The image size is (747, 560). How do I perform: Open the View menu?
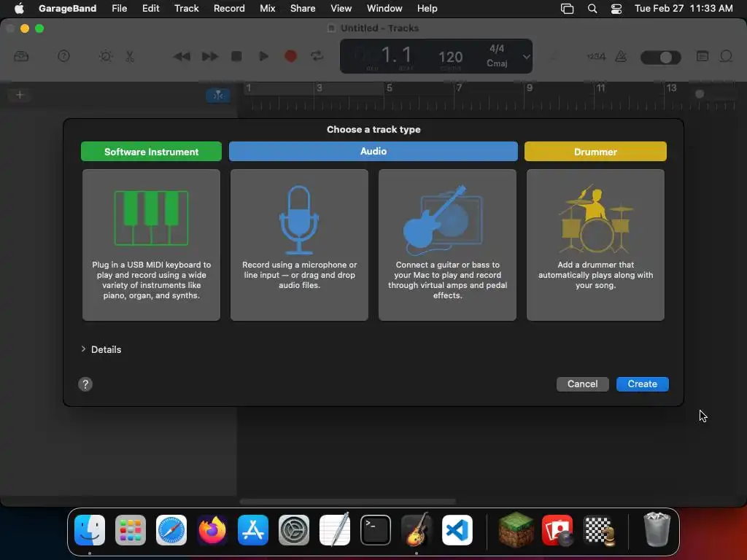pyautogui.click(x=341, y=8)
